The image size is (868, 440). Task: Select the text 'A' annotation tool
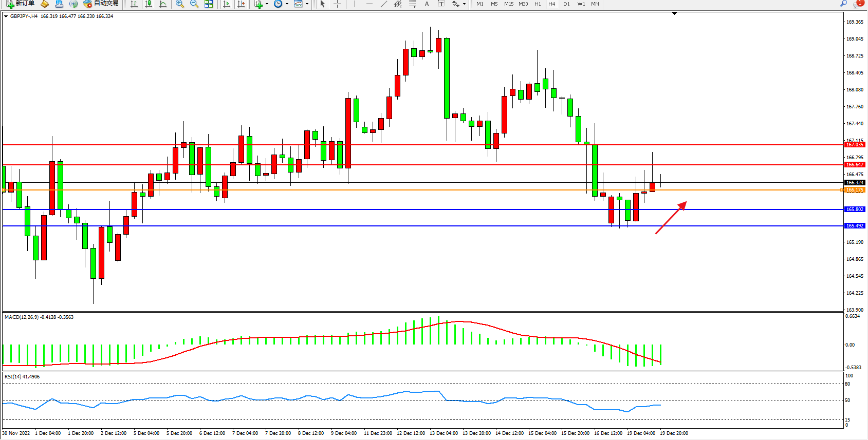click(427, 4)
